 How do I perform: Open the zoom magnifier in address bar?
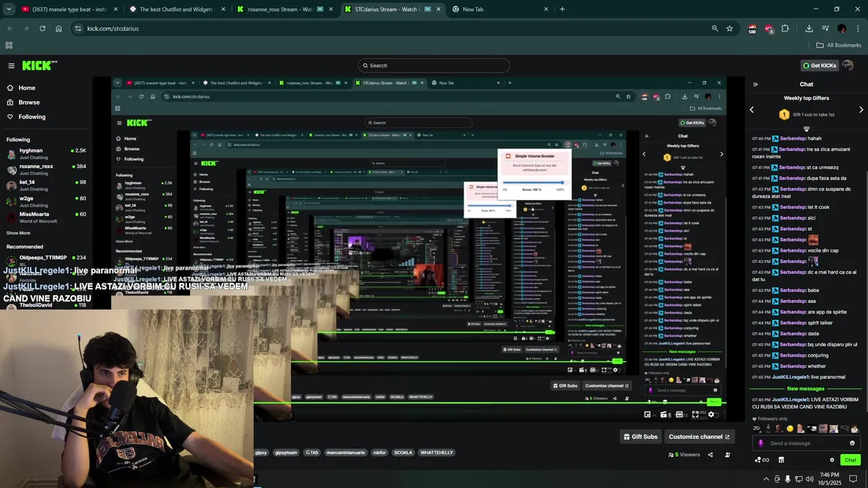tap(715, 28)
